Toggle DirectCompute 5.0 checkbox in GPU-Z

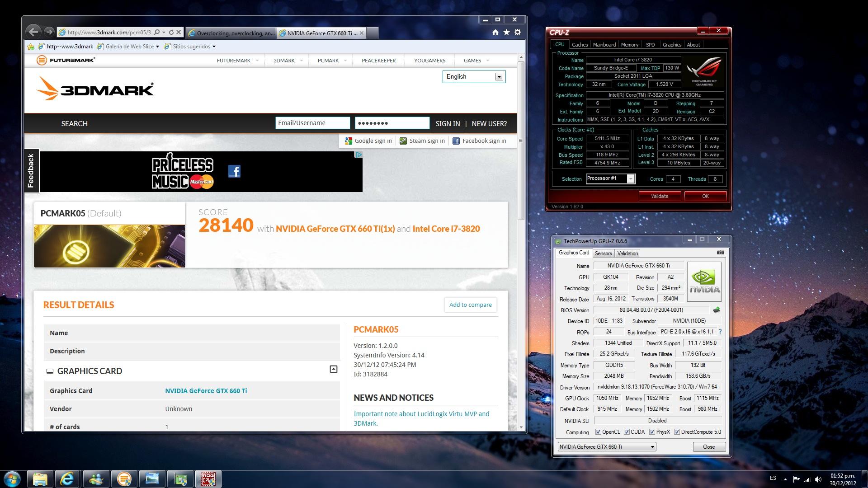[677, 432]
